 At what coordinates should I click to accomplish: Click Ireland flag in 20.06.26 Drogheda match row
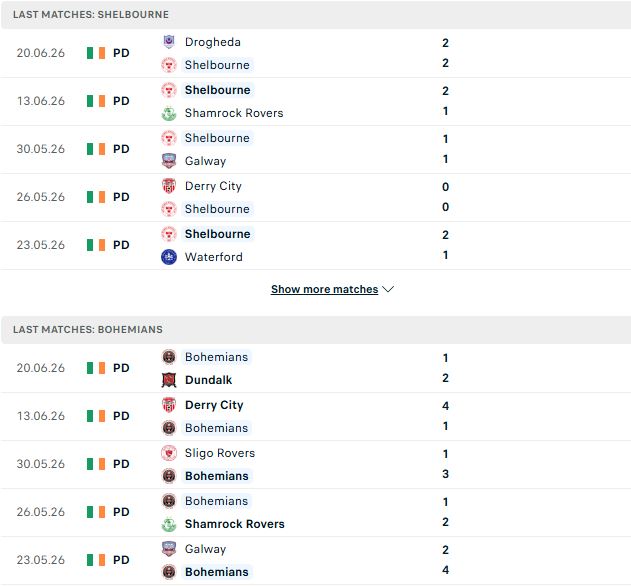[96, 53]
